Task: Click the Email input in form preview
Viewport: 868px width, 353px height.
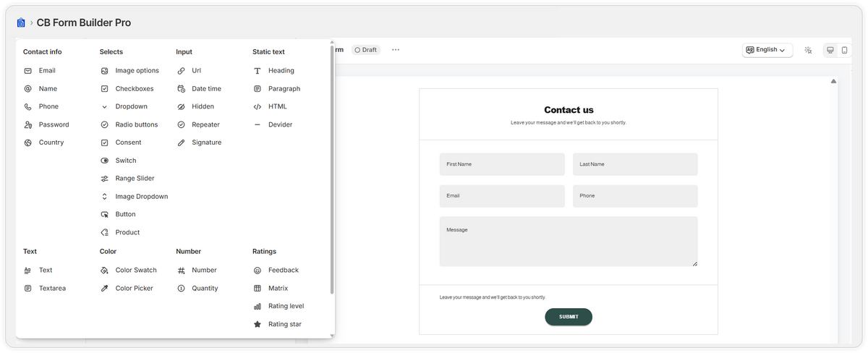Action: [502, 196]
